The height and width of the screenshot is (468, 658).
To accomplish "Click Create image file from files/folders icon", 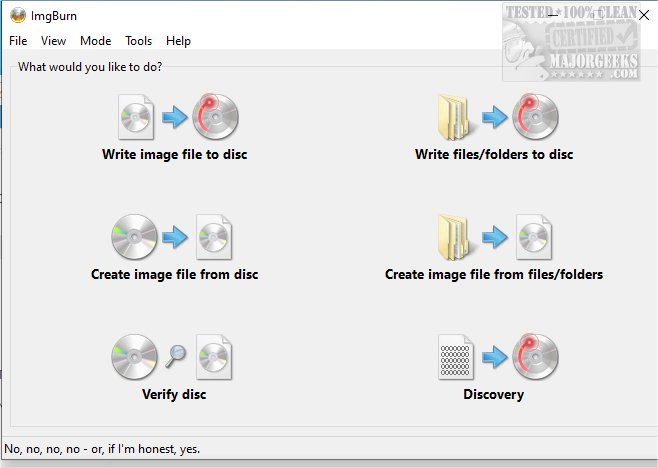I will coord(494,237).
